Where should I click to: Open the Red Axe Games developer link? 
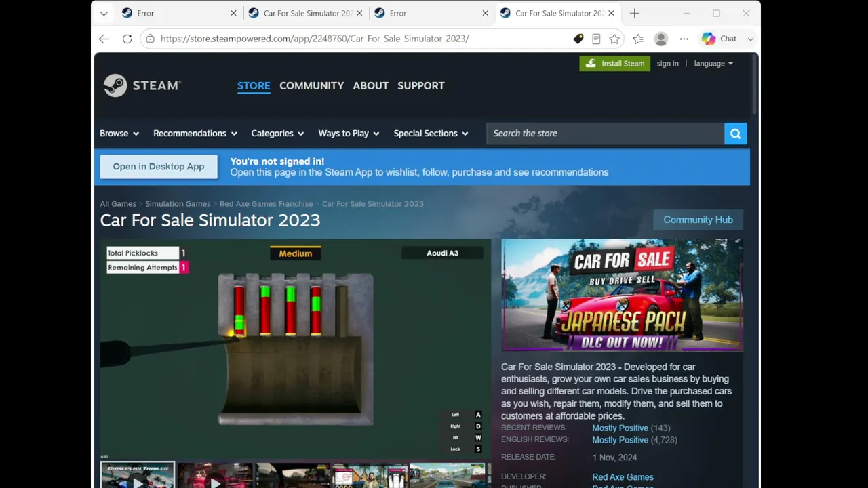click(623, 477)
